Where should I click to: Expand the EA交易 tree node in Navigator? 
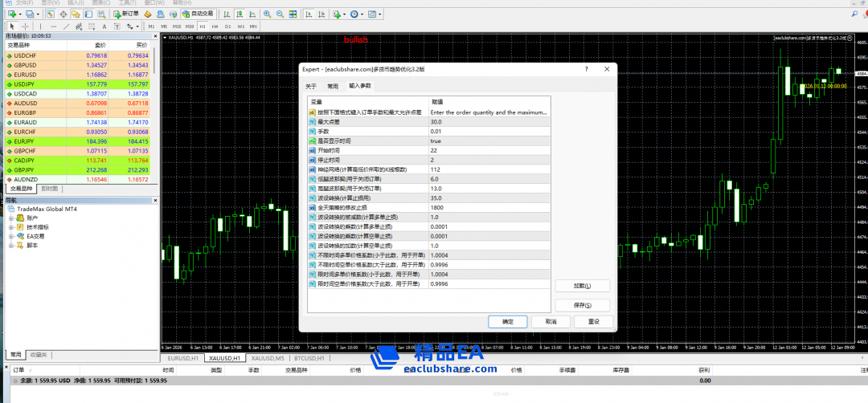pos(11,236)
